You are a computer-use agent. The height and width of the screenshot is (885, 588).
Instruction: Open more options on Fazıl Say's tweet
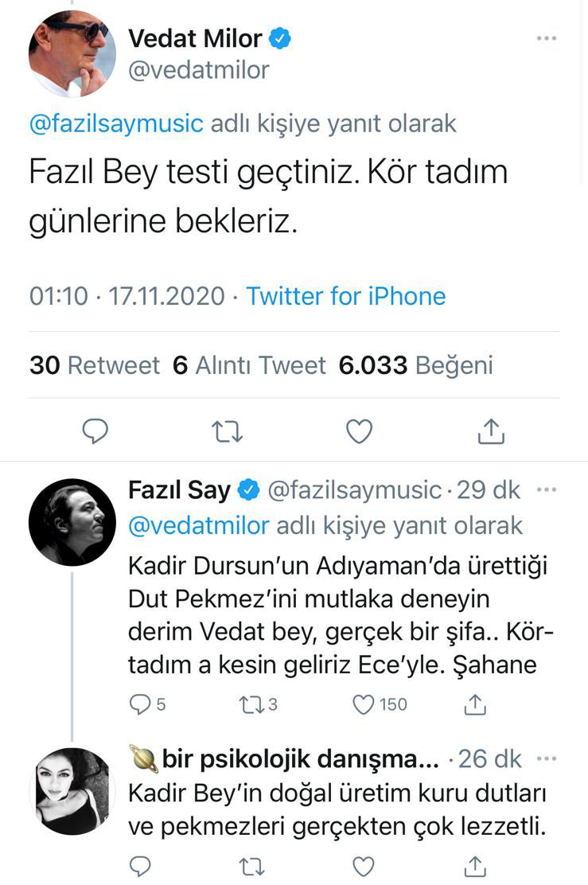click(x=547, y=489)
